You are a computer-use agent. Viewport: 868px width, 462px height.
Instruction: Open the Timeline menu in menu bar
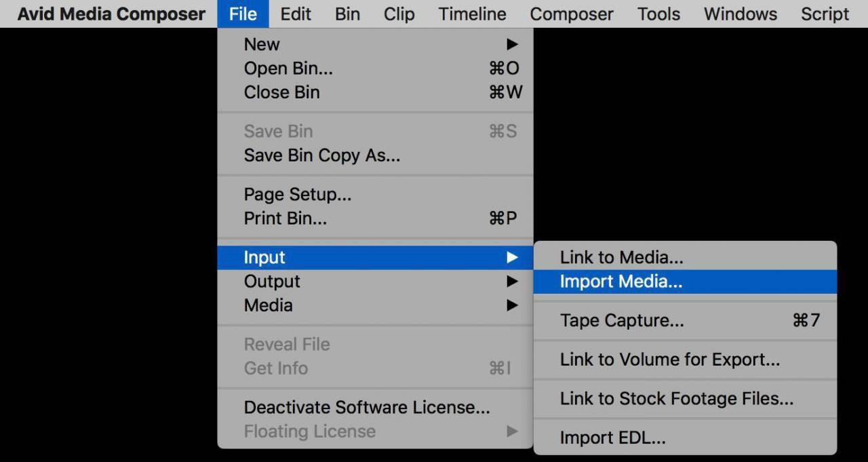tap(472, 14)
